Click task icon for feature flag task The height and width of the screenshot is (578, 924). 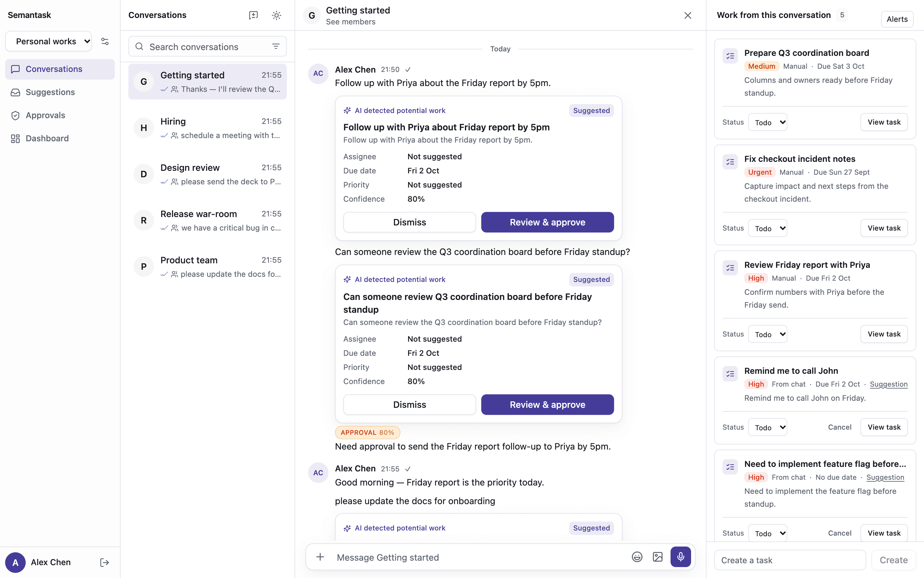tap(730, 467)
